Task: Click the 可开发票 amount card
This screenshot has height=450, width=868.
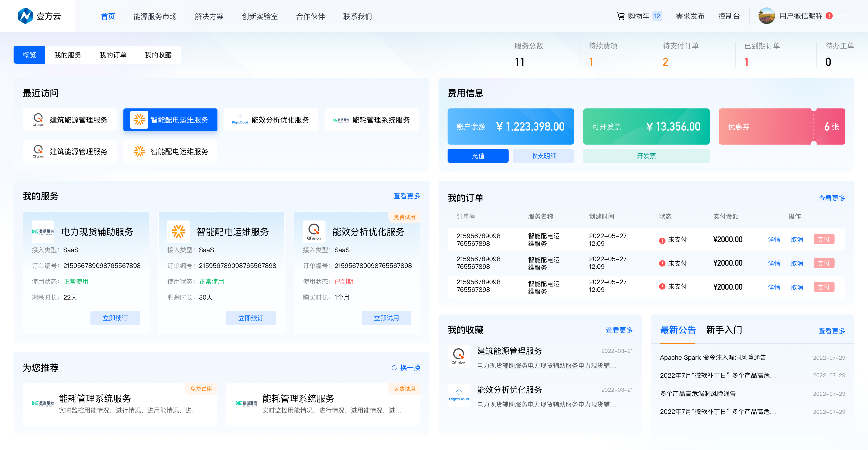Action: pyautogui.click(x=646, y=126)
